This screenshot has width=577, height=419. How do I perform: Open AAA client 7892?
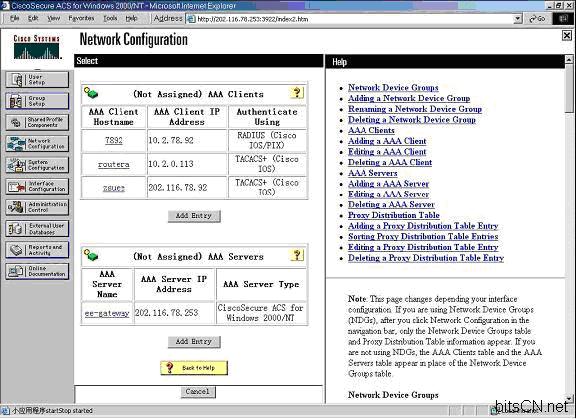coord(113,140)
